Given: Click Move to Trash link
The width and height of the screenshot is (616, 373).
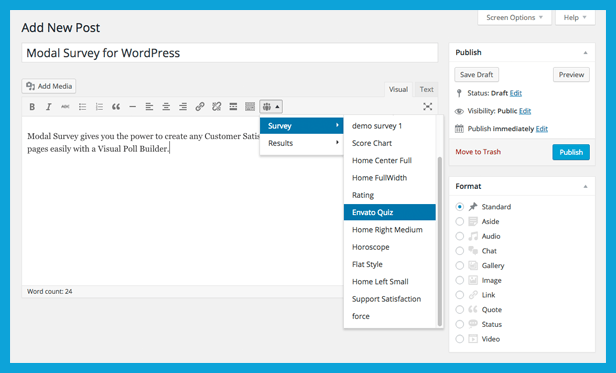Looking at the screenshot, I should (x=478, y=152).
